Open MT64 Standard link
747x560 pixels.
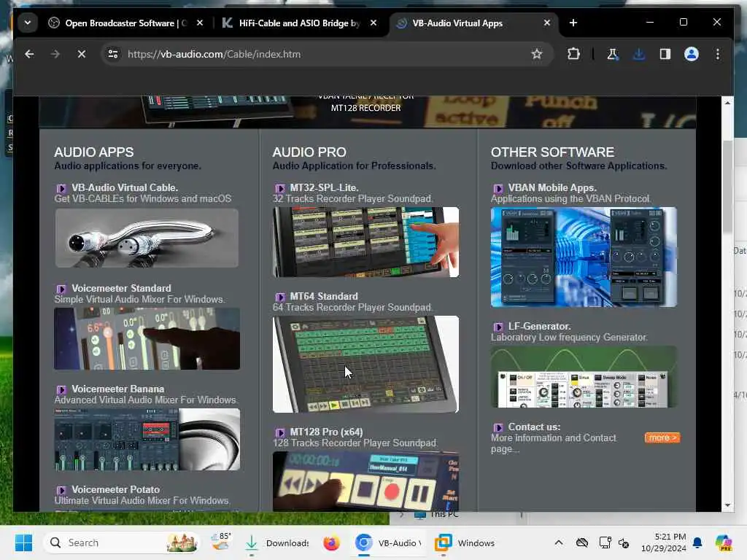[323, 296]
